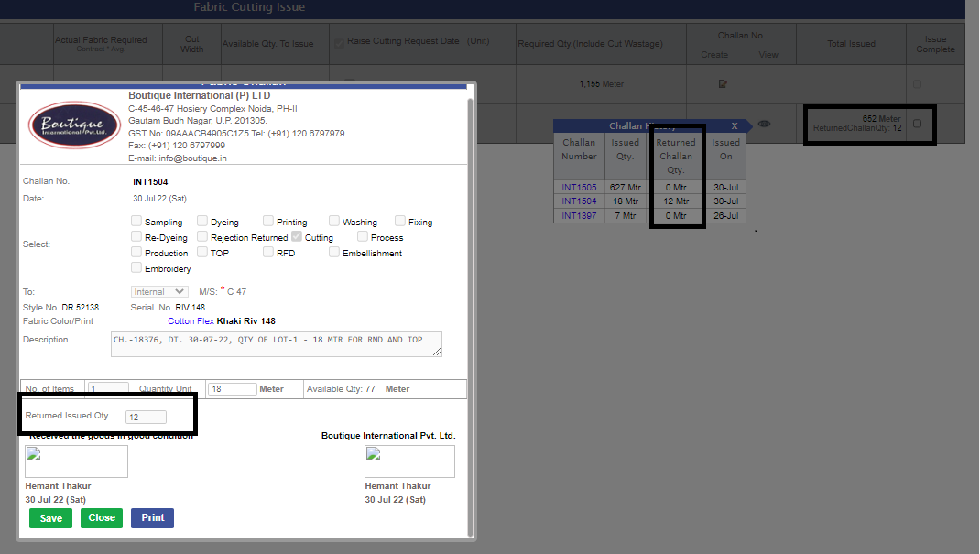Tick the Production checkbox
Image resolution: width=980 pixels, height=554 pixels.
[136, 252]
